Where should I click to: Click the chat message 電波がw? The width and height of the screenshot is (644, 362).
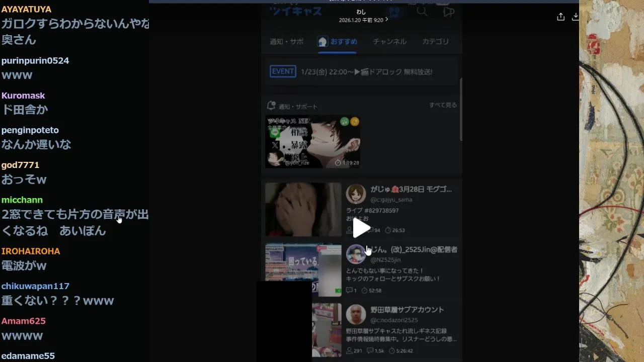(x=24, y=265)
